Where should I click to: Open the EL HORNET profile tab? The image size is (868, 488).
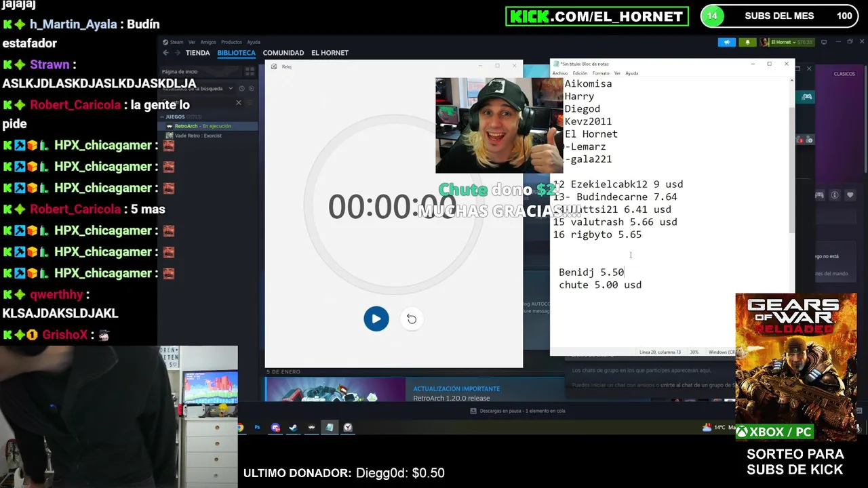pos(330,53)
